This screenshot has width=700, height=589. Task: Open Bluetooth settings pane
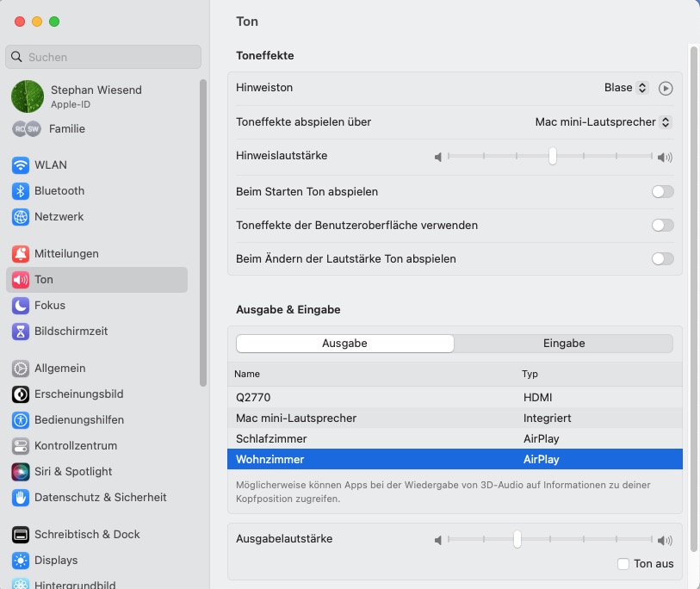(x=59, y=190)
